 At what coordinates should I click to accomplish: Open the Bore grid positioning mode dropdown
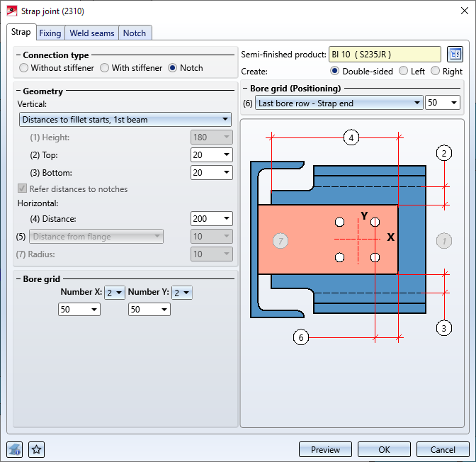tap(339, 103)
